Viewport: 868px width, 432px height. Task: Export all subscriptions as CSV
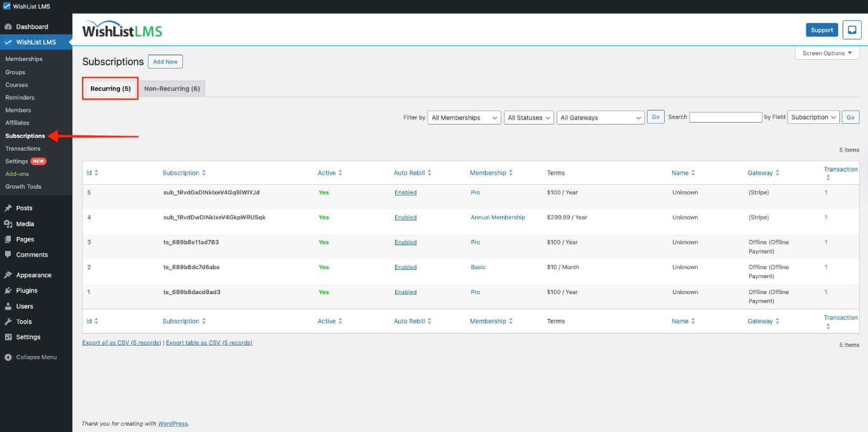[x=122, y=342]
